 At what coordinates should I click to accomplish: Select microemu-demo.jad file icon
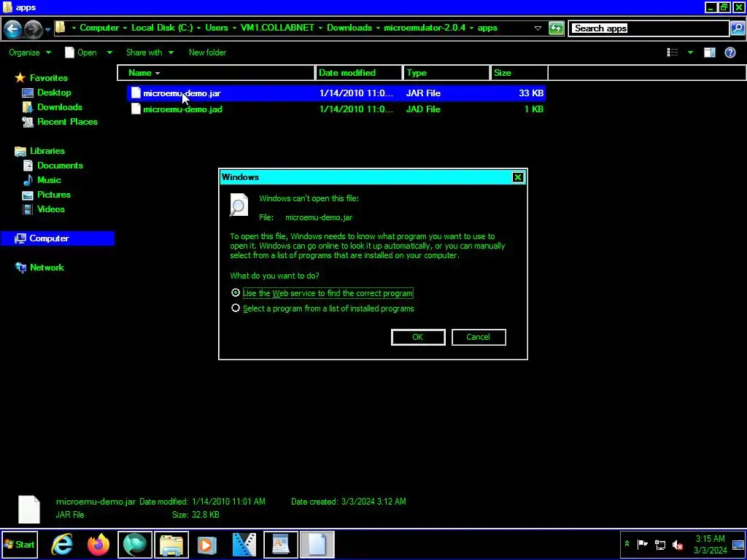tap(136, 109)
